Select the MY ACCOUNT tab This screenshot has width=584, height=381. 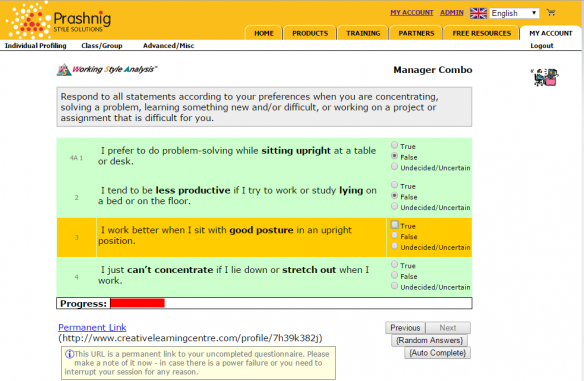[x=550, y=33]
